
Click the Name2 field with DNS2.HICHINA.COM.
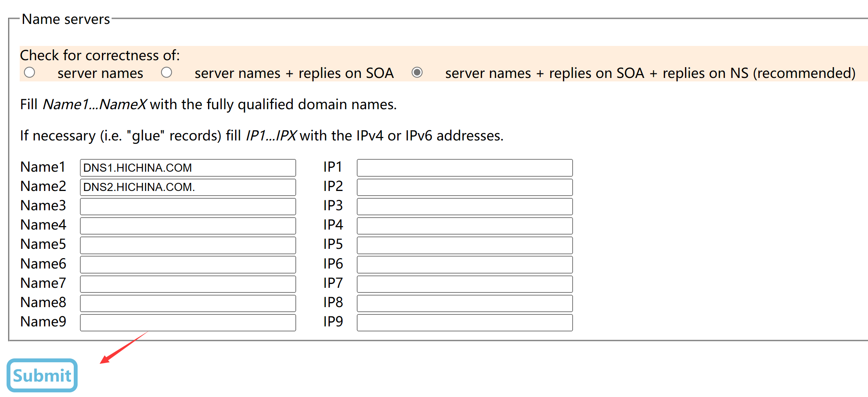(188, 187)
